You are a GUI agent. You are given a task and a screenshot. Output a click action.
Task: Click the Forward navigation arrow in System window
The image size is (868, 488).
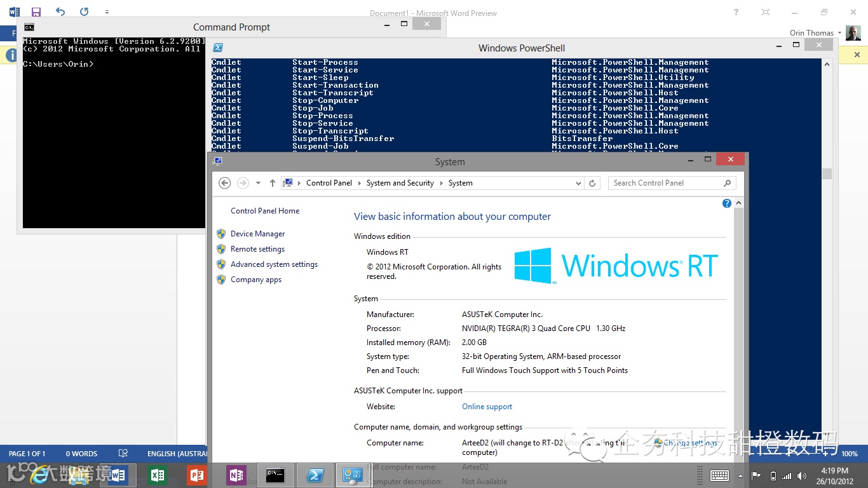tap(243, 183)
